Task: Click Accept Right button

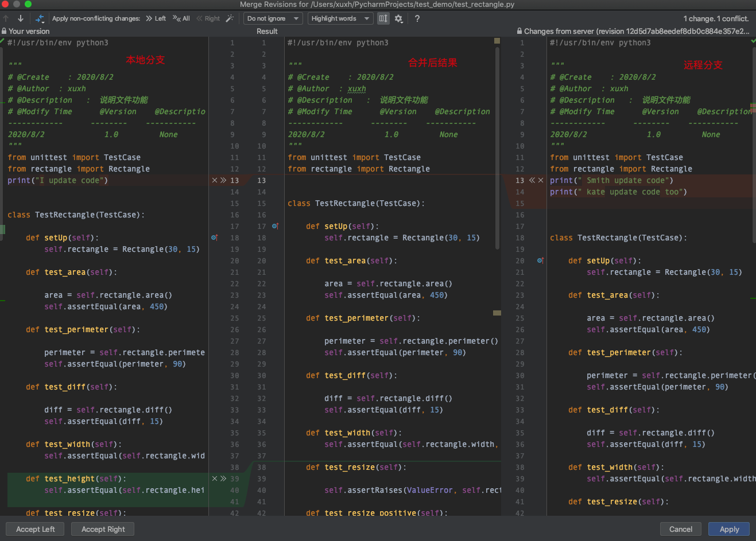Action: point(103,529)
